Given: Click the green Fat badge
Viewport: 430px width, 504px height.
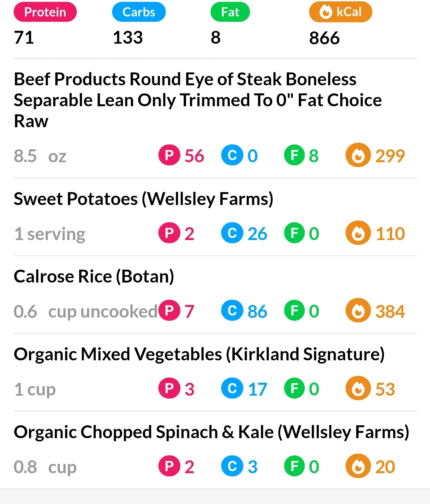Looking at the screenshot, I should point(230,12).
